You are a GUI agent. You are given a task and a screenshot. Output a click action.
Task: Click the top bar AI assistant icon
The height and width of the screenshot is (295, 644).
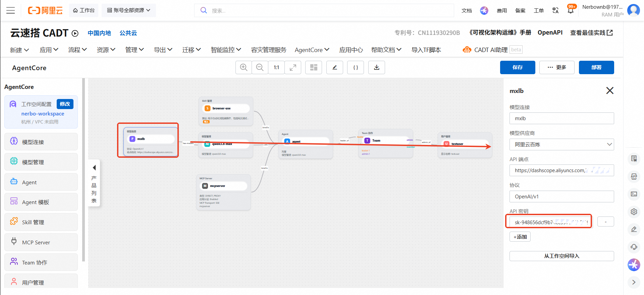pyautogui.click(x=484, y=10)
